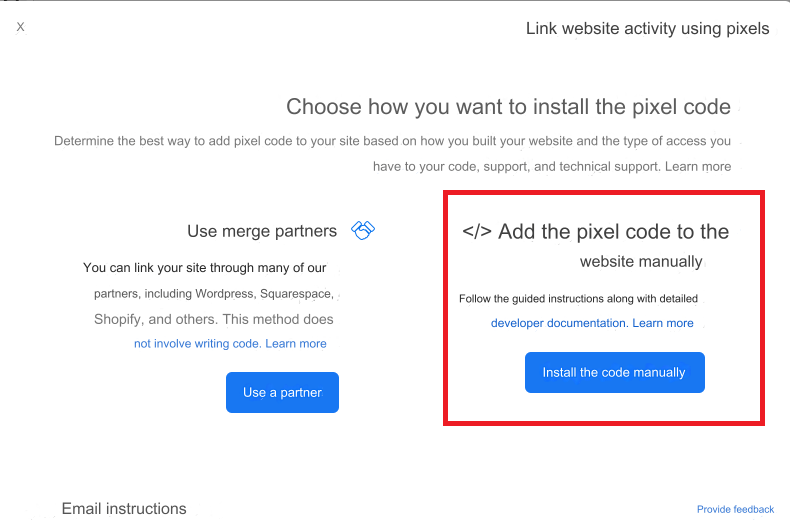The height and width of the screenshot is (526, 790).
Task: Choose the Use a partner button
Action: tap(282, 392)
